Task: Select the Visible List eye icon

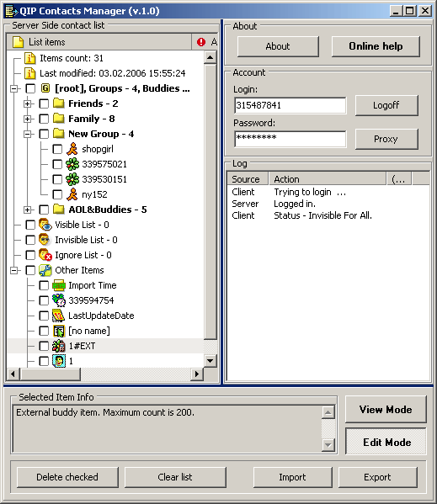Action: pyautogui.click(x=45, y=225)
